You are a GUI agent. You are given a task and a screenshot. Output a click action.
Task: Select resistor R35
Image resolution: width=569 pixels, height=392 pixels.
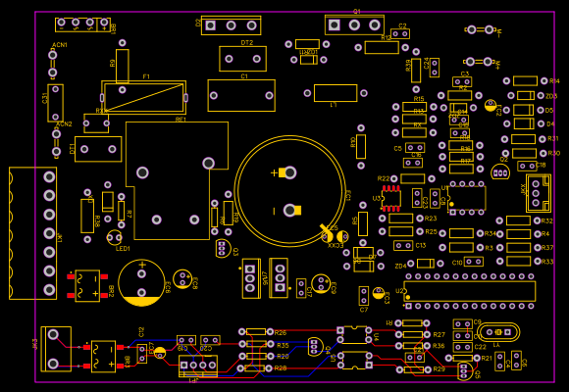[x=256, y=343]
